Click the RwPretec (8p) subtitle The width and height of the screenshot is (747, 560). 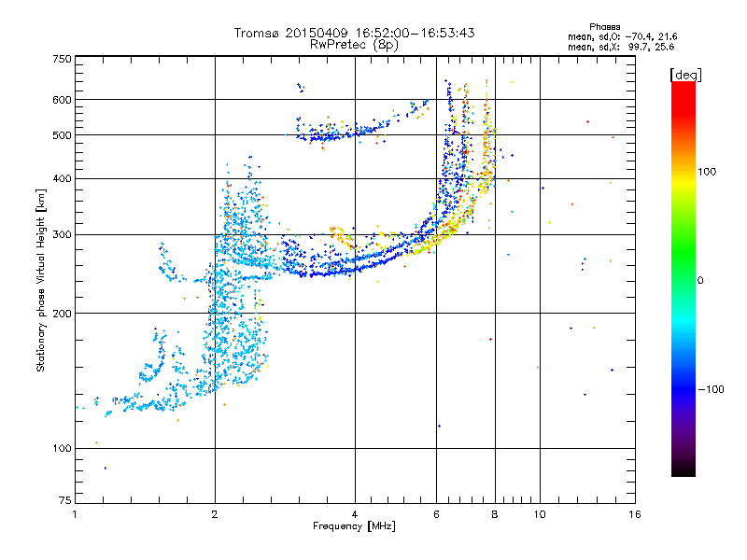[354, 45]
